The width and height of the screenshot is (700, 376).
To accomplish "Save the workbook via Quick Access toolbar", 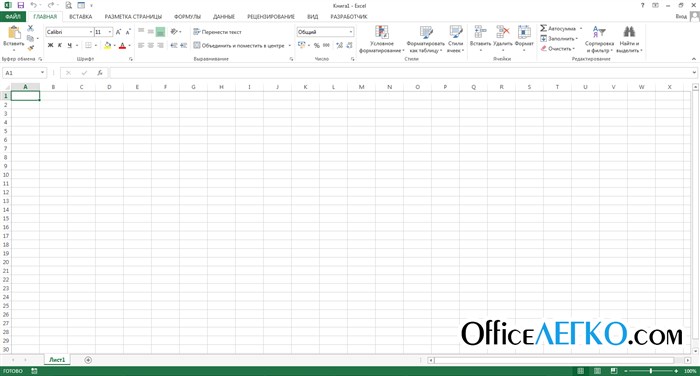I will click(x=21, y=5).
